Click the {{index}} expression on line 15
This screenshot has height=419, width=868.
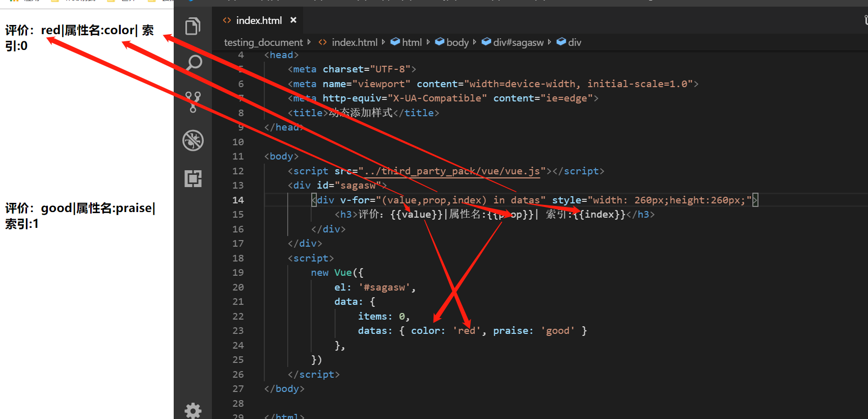tap(600, 214)
